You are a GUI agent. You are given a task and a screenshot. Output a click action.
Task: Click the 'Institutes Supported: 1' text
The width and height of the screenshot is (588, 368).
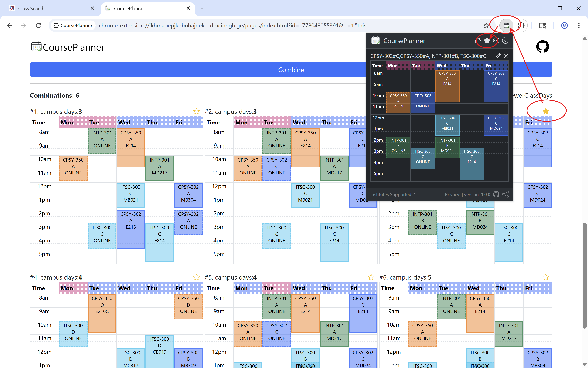tap(393, 194)
